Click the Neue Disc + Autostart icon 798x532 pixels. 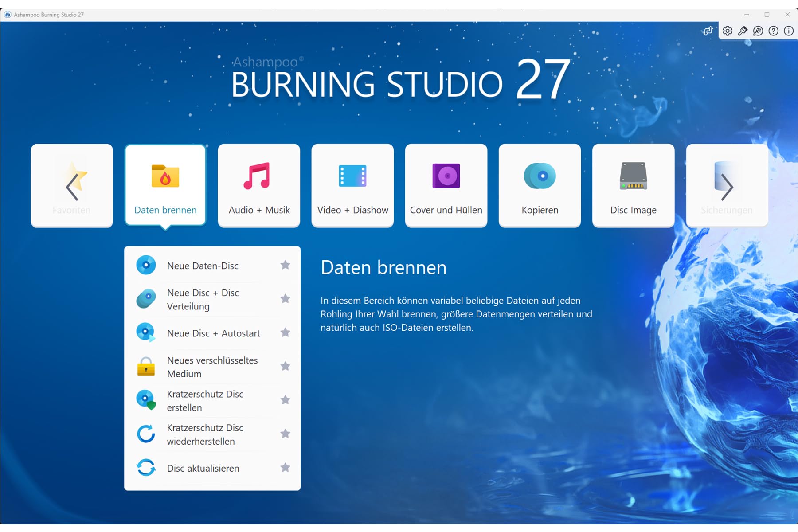pyautogui.click(x=146, y=332)
